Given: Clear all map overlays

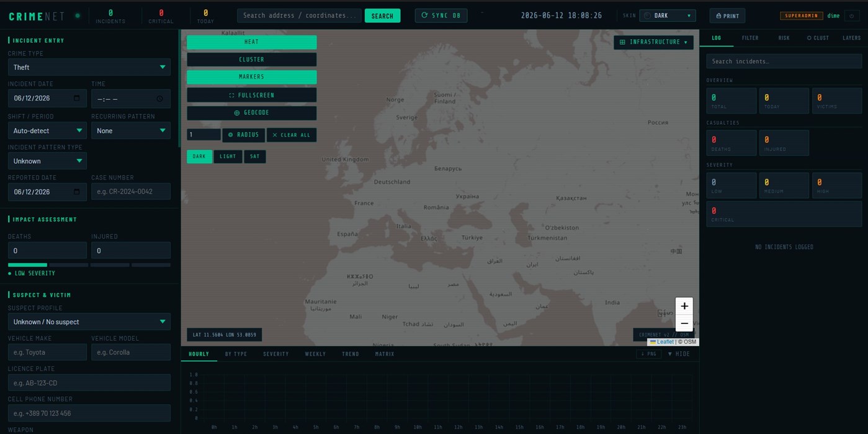Looking at the screenshot, I should pos(292,135).
